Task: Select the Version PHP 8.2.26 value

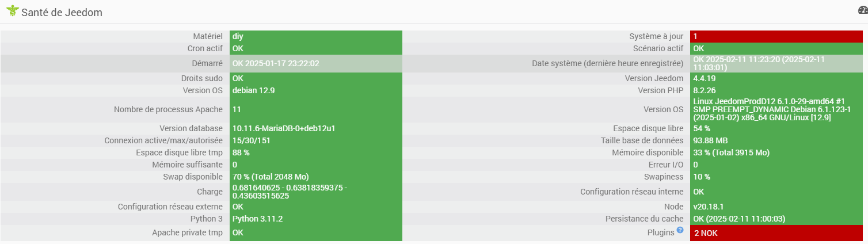Action: pyautogui.click(x=705, y=90)
